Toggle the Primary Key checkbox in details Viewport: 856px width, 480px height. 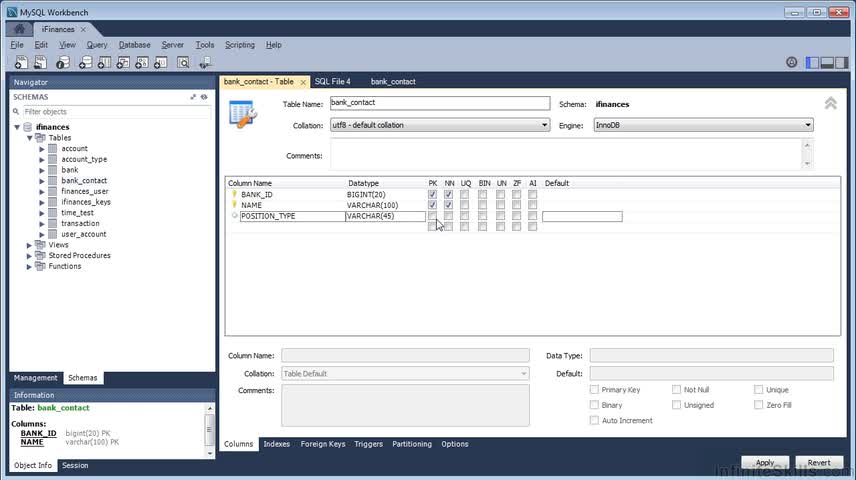click(594, 389)
